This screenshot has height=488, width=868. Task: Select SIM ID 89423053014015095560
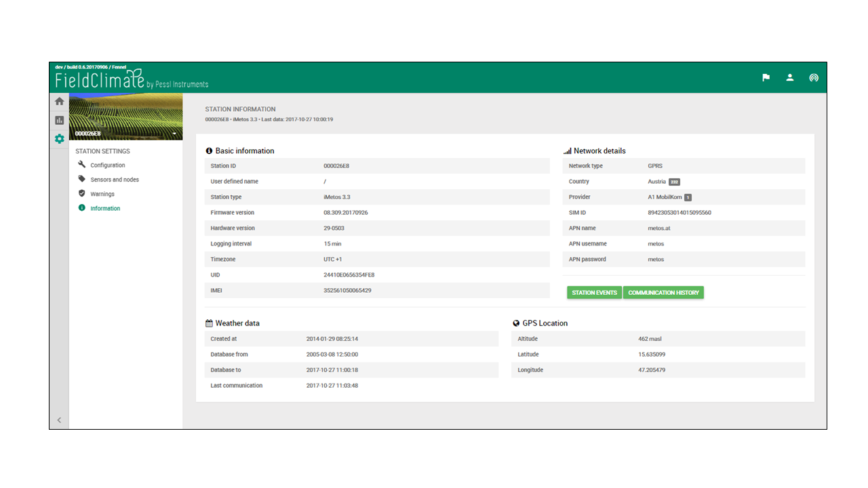coord(679,213)
